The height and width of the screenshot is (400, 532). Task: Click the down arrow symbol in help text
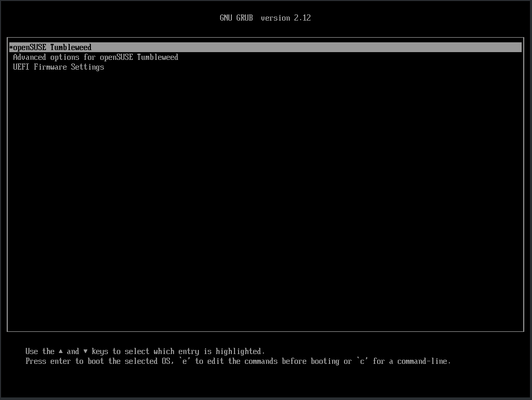86,351
